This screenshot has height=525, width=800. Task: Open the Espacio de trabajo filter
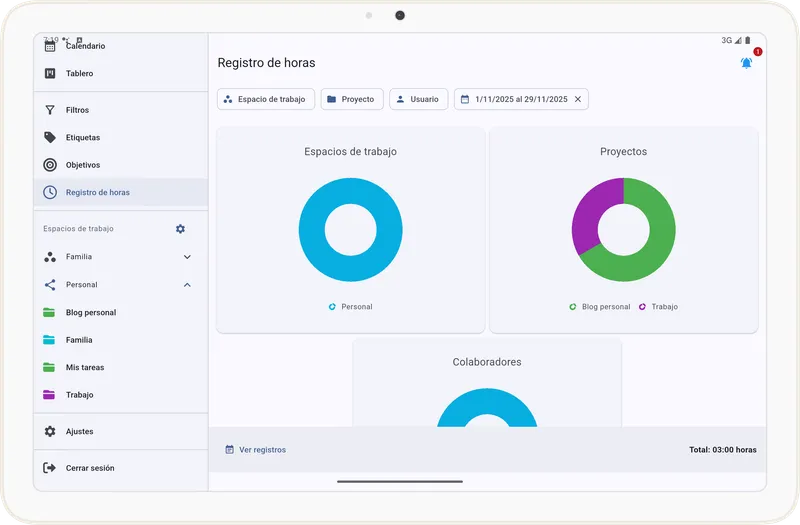266,99
